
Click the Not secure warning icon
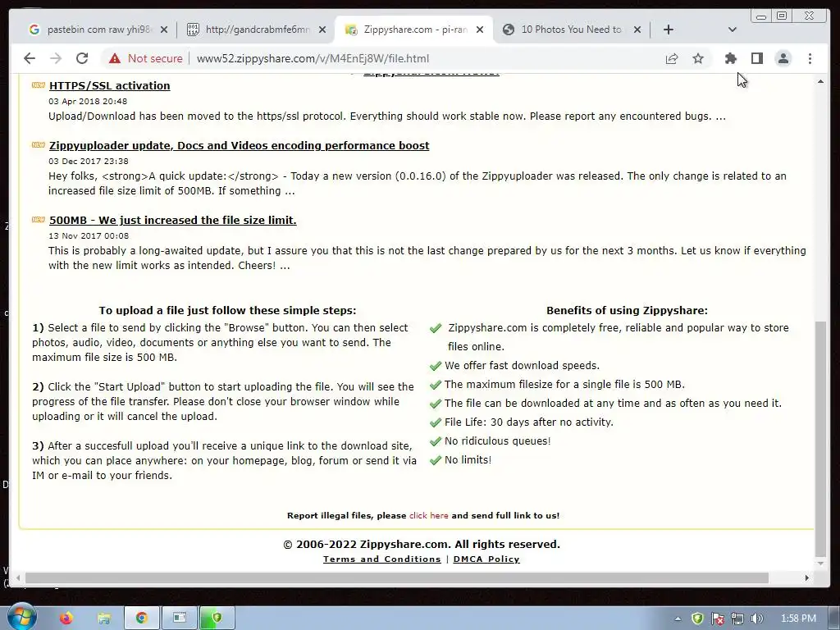pyautogui.click(x=115, y=58)
